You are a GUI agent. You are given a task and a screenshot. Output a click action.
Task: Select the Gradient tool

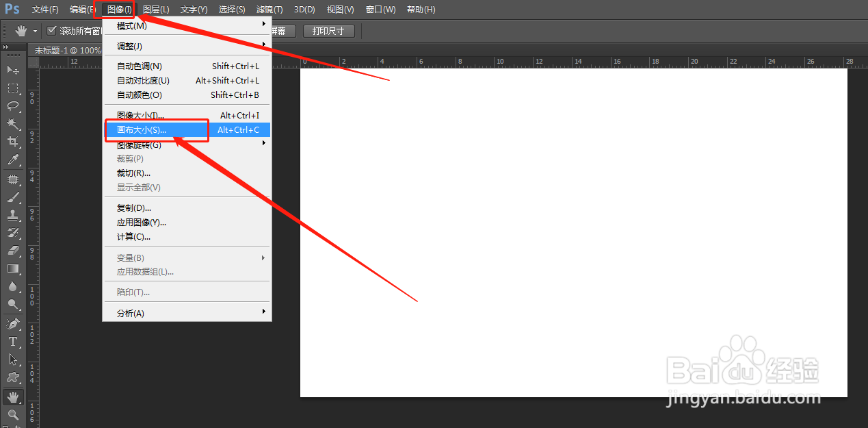(13, 268)
